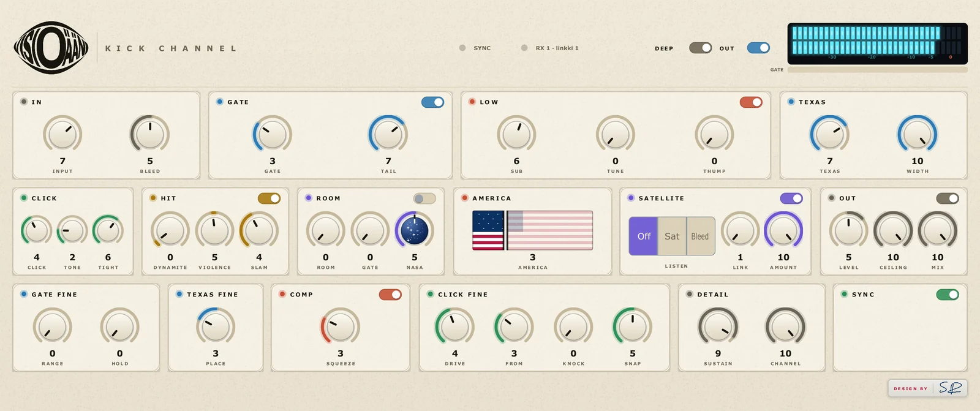Click the CHANNEL knob
Image resolution: width=980 pixels, height=411 pixels.
tap(786, 327)
